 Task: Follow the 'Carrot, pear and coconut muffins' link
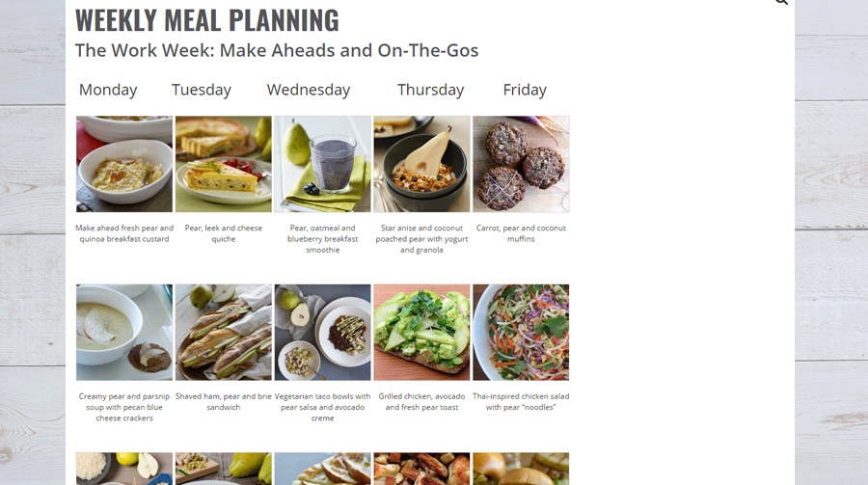tap(521, 233)
